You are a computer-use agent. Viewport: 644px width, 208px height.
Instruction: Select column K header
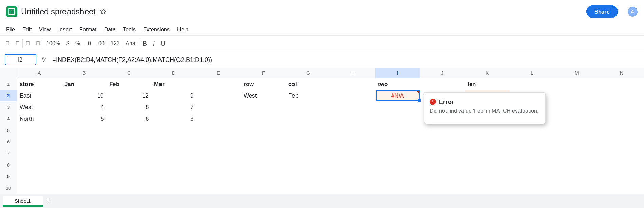(487, 73)
